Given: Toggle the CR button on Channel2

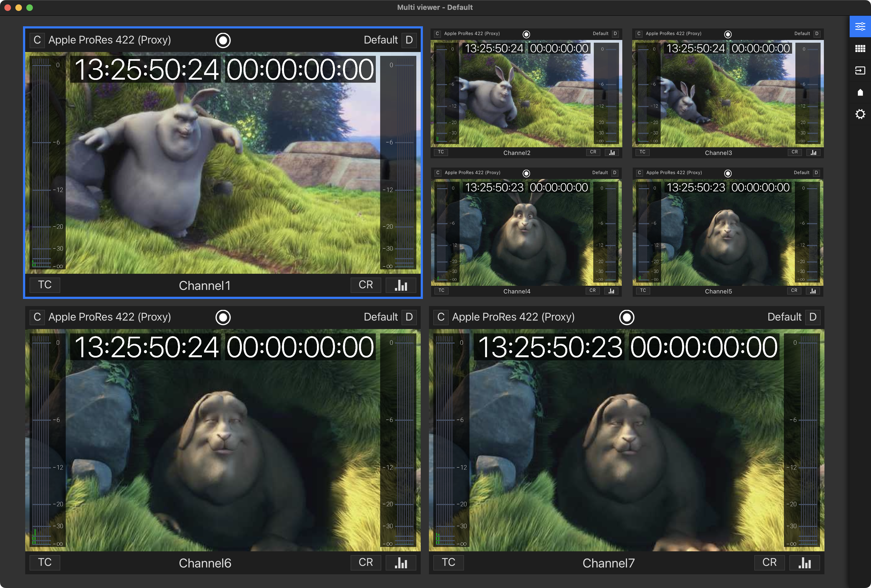Looking at the screenshot, I should (593, 152).
